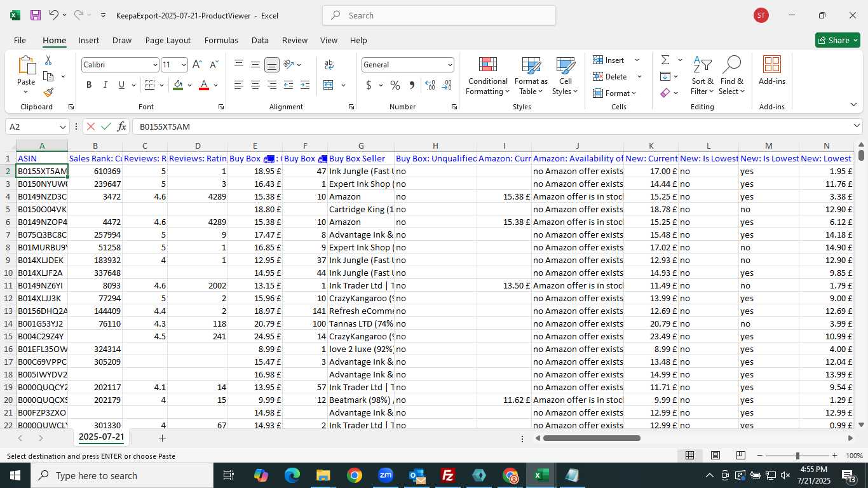Open Cell Styles gallery

[x=565, y=76]
